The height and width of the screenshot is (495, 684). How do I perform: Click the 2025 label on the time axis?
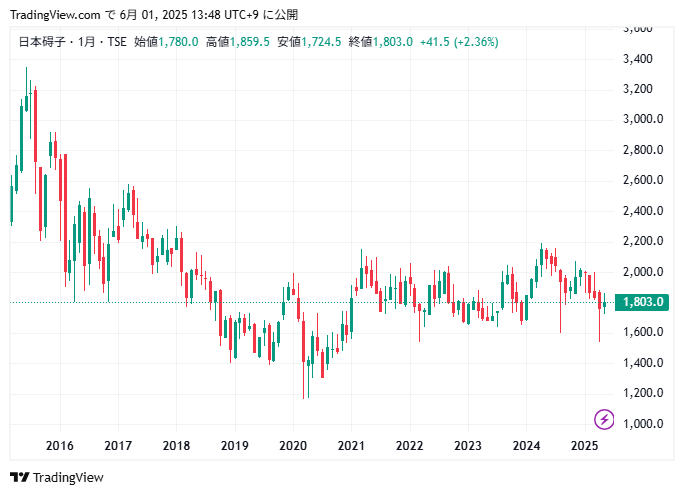click(585, 446)
